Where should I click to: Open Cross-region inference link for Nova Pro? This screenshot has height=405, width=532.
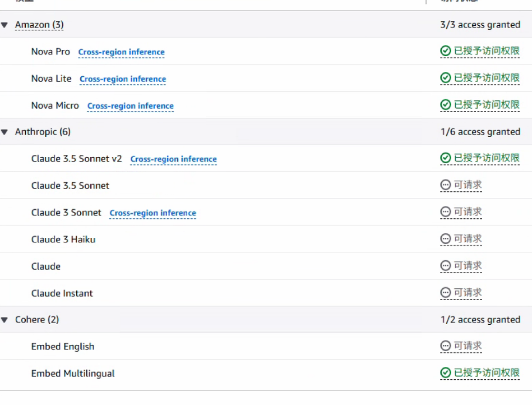pos(122,52)
